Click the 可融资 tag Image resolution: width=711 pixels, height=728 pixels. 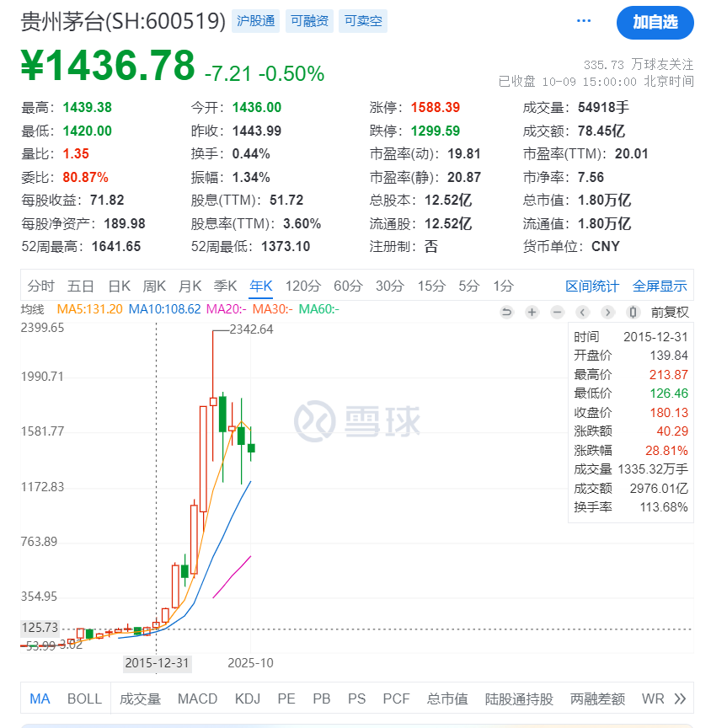click(x=309, y=21)
